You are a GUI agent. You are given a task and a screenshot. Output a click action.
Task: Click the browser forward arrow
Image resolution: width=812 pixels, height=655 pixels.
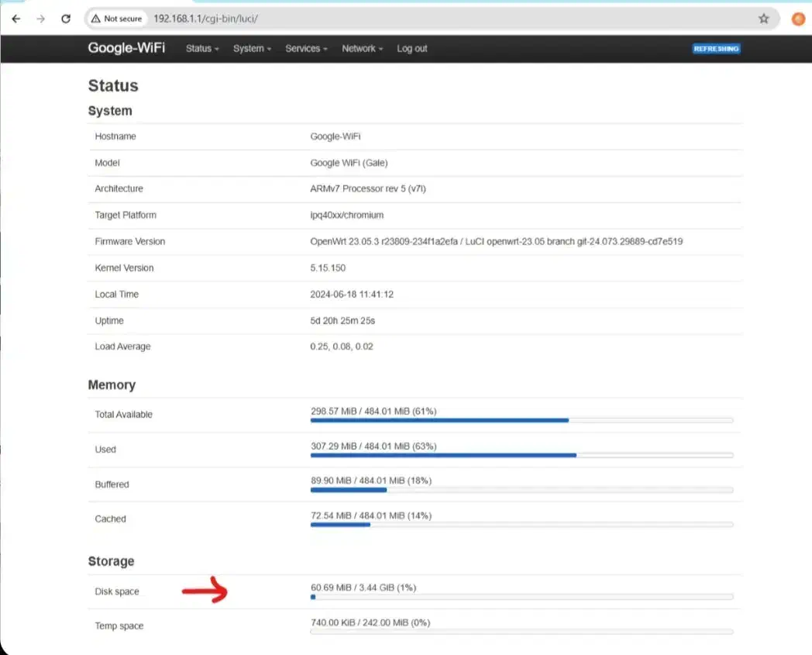click(x=41, y=19)
